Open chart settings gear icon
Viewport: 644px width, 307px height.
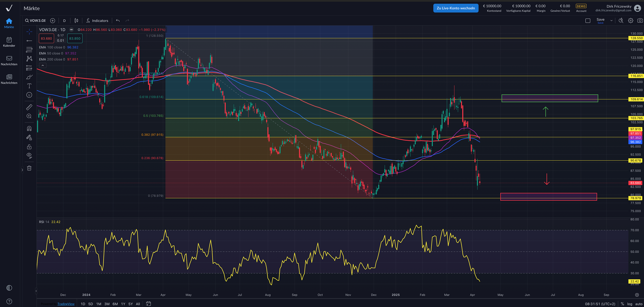pyautogui.click(x=630, y=21)
